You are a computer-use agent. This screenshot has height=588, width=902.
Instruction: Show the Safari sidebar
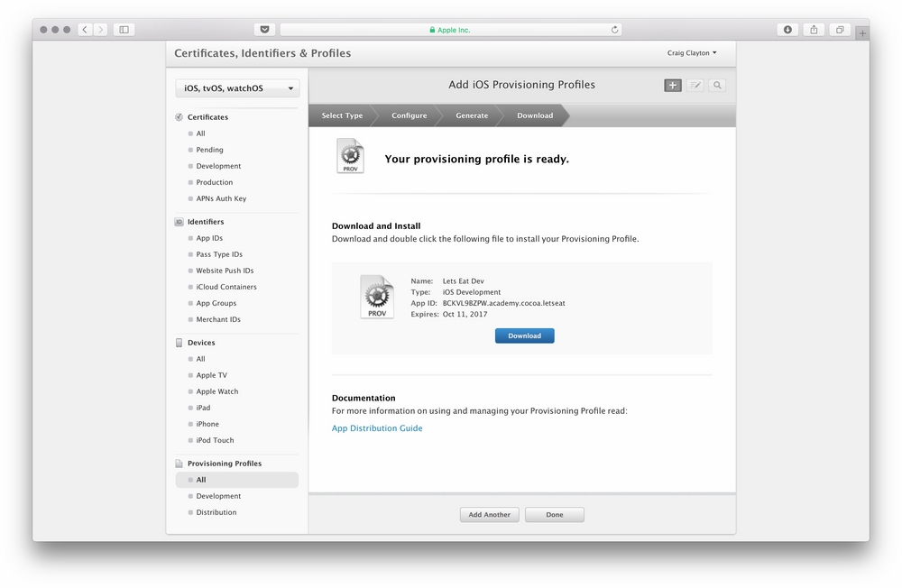[x=124, y=30]
